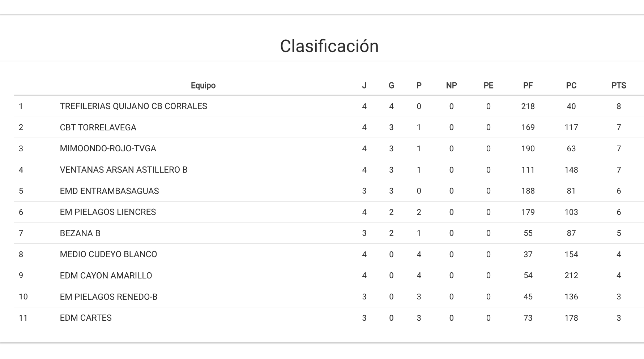Click the PC column header

click(571, 86)
